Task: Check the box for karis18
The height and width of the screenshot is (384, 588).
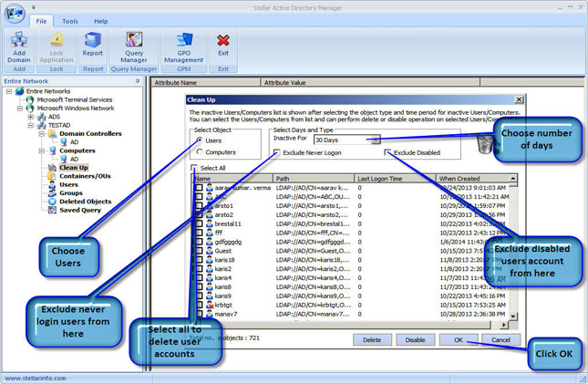Action: click(x=199, y=260)
